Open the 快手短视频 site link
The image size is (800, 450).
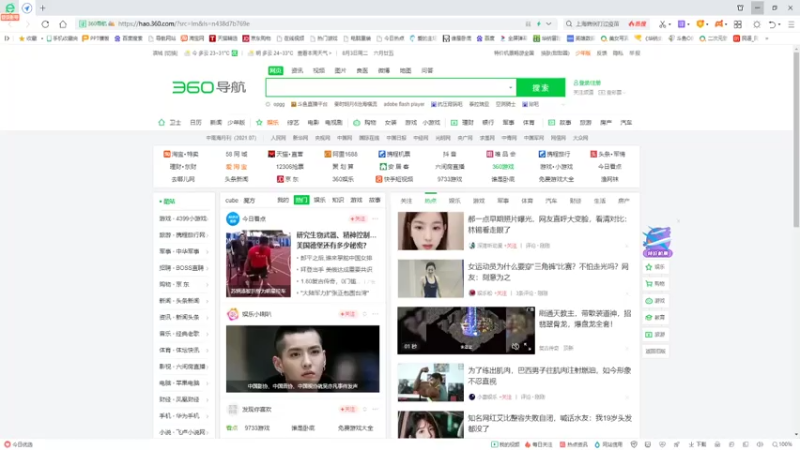[394, 179]
